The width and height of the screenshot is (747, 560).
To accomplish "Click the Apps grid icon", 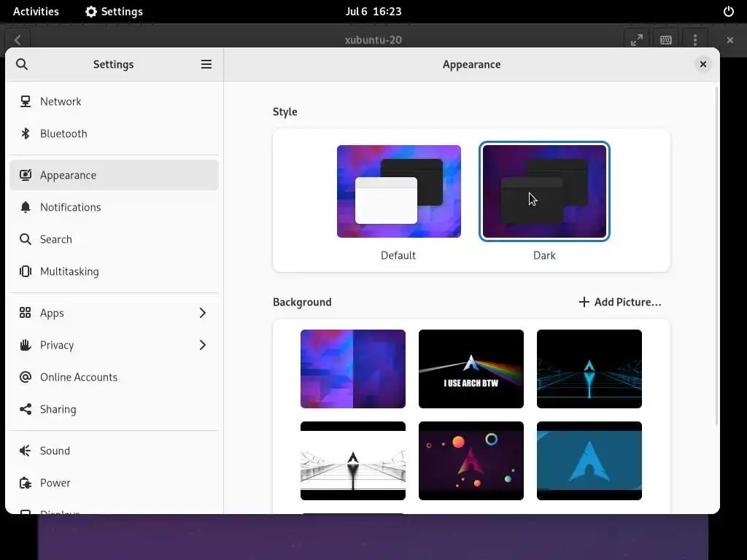I will click(x=26, y=312).
